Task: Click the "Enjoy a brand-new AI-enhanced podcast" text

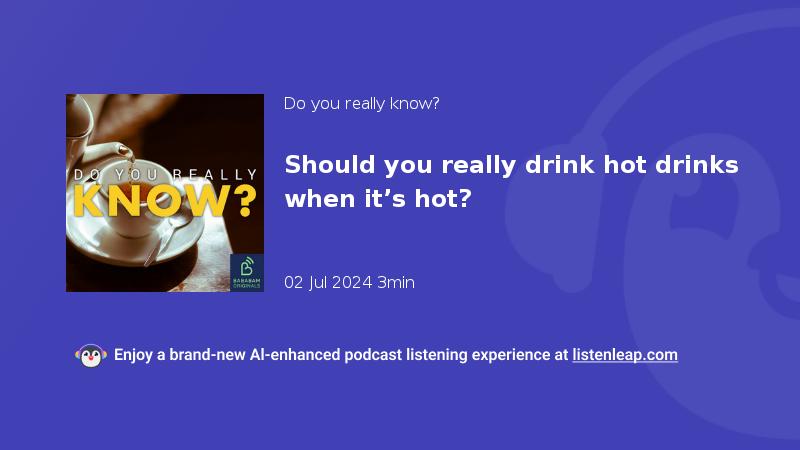Action: (x=258, y=355)
